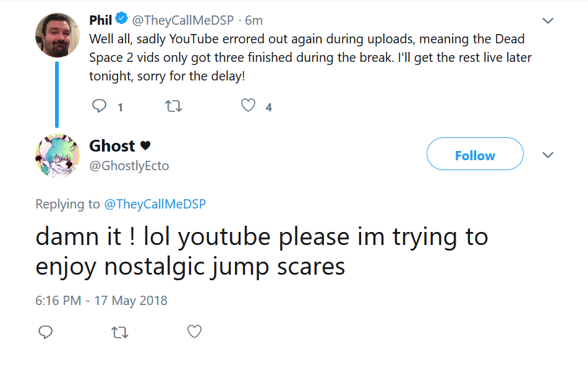Retweet Ghost's nostalgic jump scares reply
The height and width of the screenshot is (365, 588).
tap(120, 332)
